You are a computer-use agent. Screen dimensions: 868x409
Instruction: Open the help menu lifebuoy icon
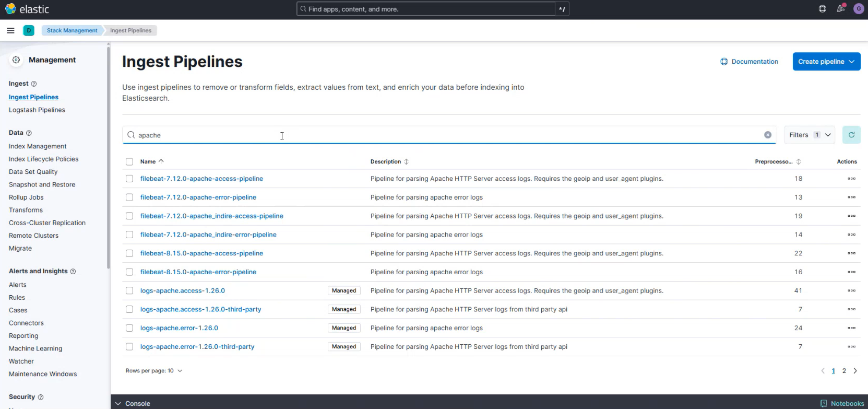(x=823, y=9)
